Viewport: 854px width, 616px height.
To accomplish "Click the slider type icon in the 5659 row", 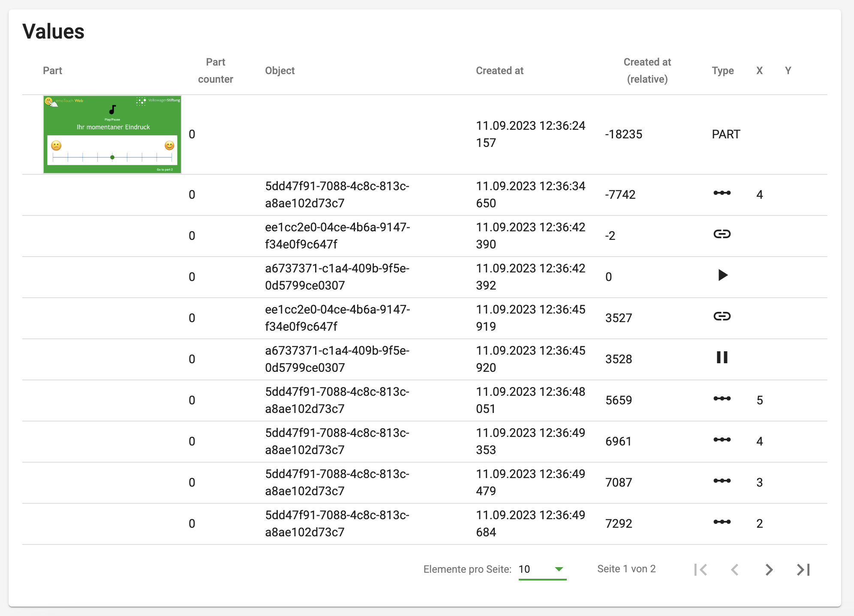I will 722,398.
